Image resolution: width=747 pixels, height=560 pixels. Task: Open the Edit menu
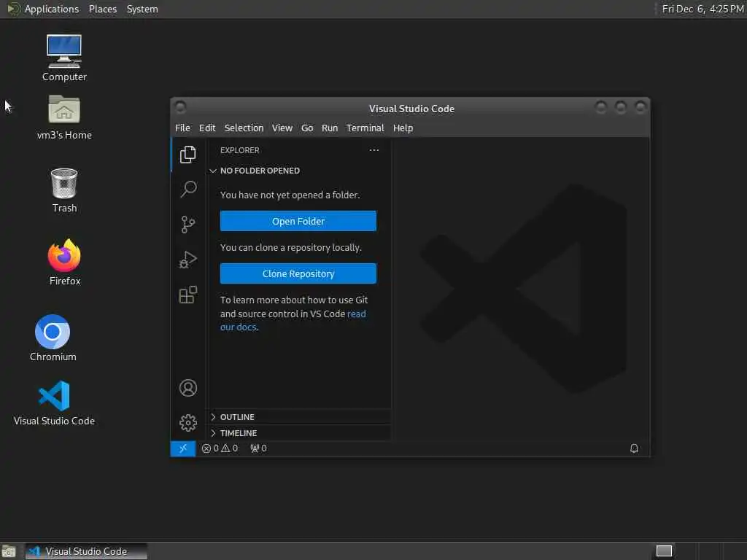point(207,128)
